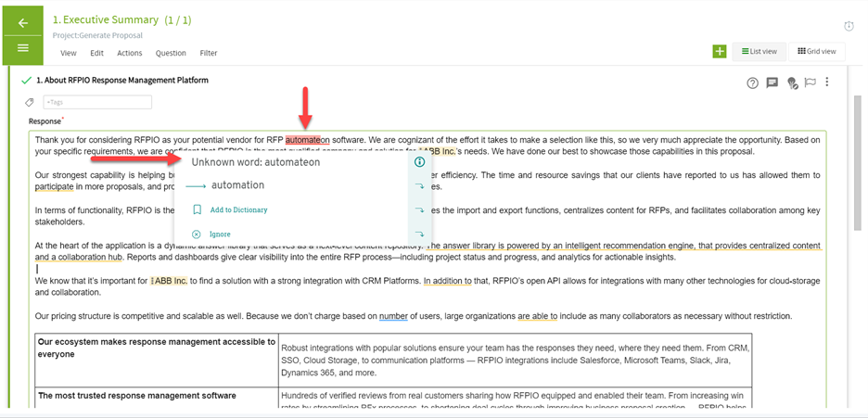Open the hamburger navigation menu
Image resolution: width=868 pixels, height=418 pixels.
pos(22,48)
